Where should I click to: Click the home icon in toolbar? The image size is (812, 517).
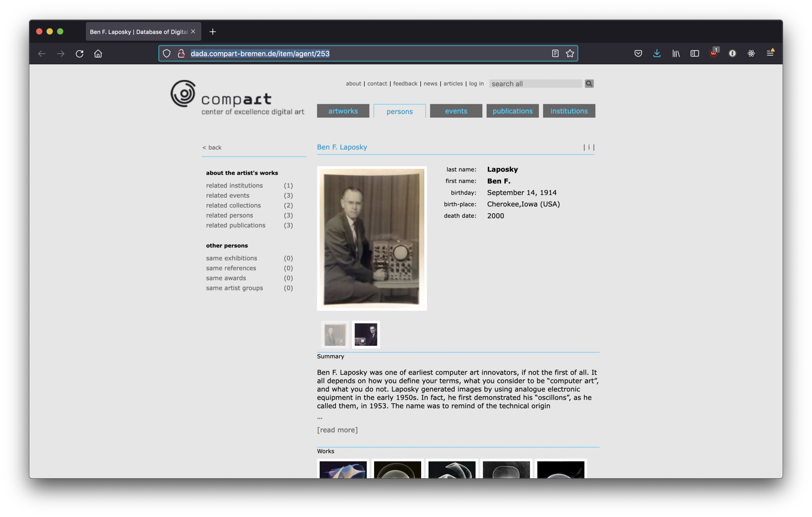[98, 54]
